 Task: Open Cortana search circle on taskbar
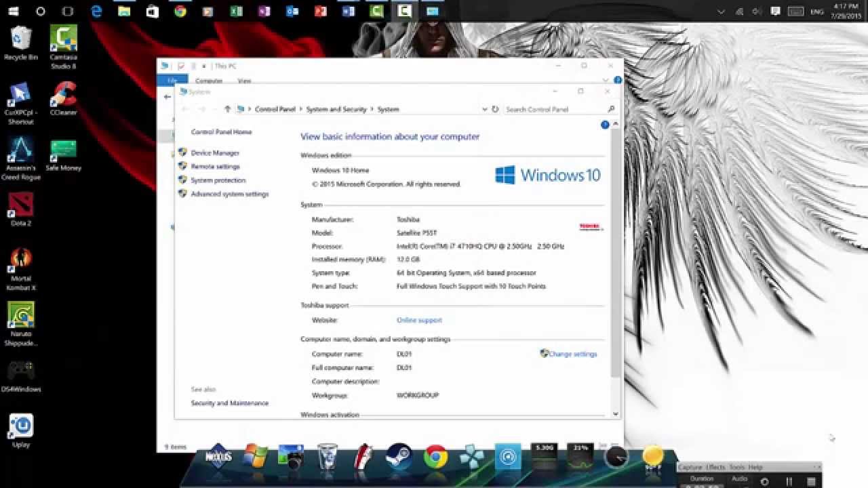pyautogui.click(x=41, y=11)
